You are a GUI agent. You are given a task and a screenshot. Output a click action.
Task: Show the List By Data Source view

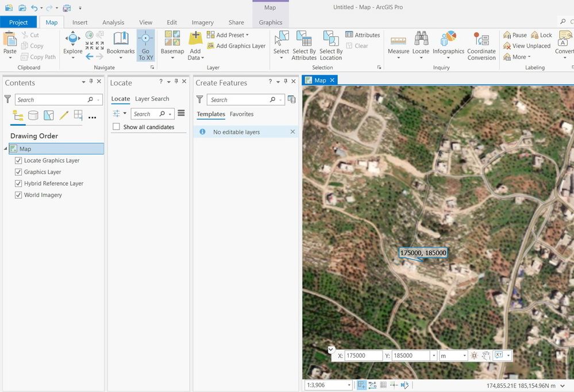pyautogui.click(x=33, y=115)
